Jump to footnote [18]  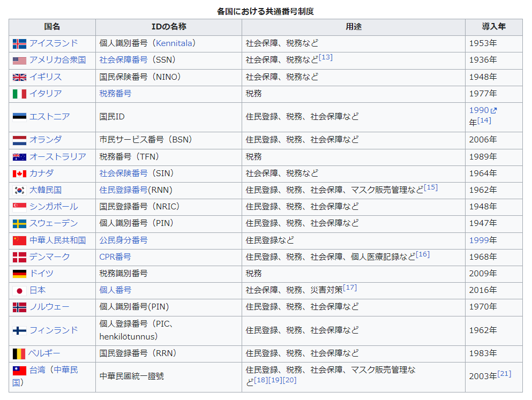tap(261, 380)
